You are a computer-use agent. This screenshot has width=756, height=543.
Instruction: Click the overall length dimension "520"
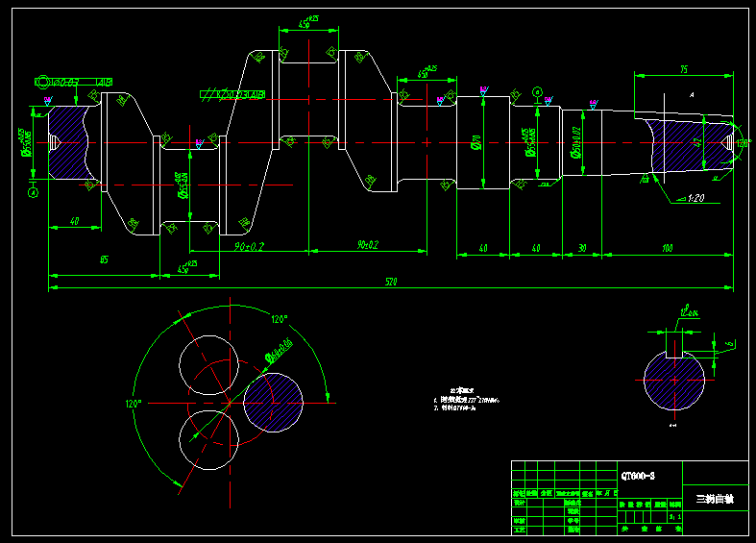point(391,282)
